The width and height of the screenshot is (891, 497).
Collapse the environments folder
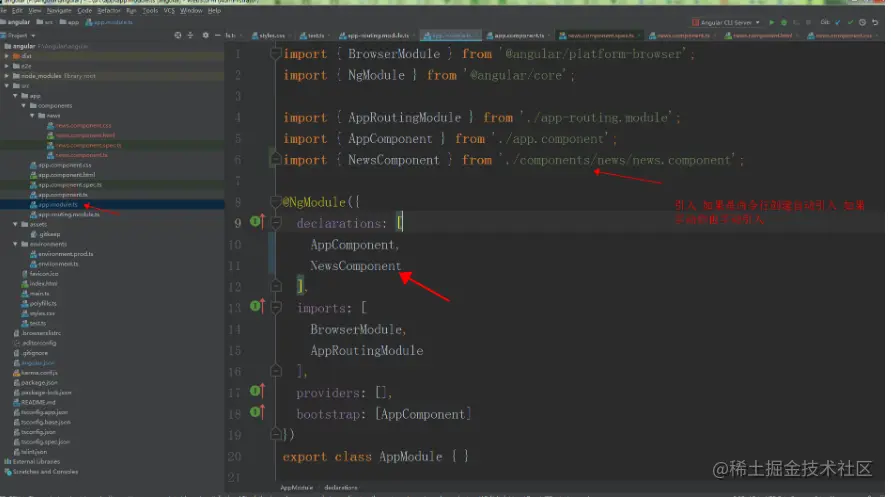point(15,244)
